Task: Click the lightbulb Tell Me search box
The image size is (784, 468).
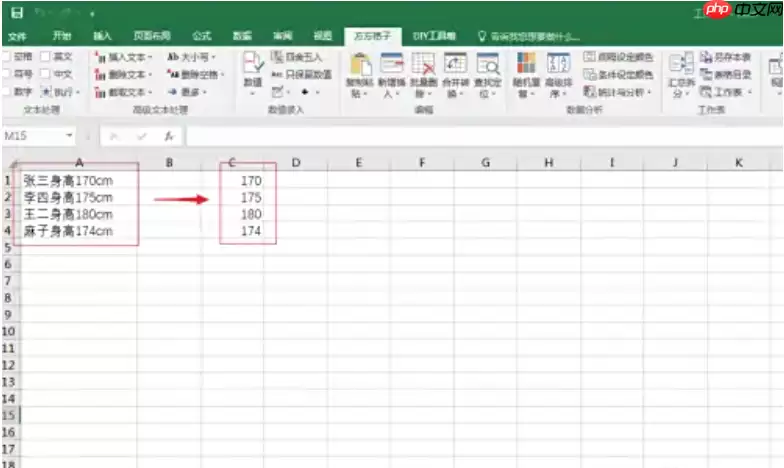Action: tap(529, 36)
